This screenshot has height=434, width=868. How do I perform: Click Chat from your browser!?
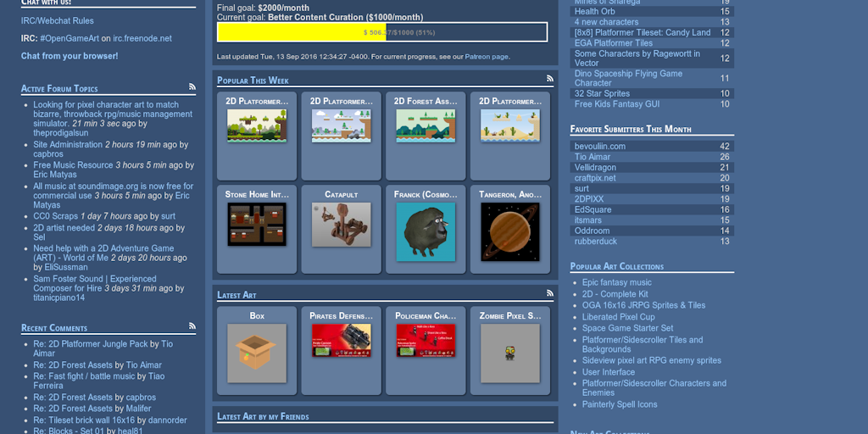pyautogui.click(x=70, y=56)
